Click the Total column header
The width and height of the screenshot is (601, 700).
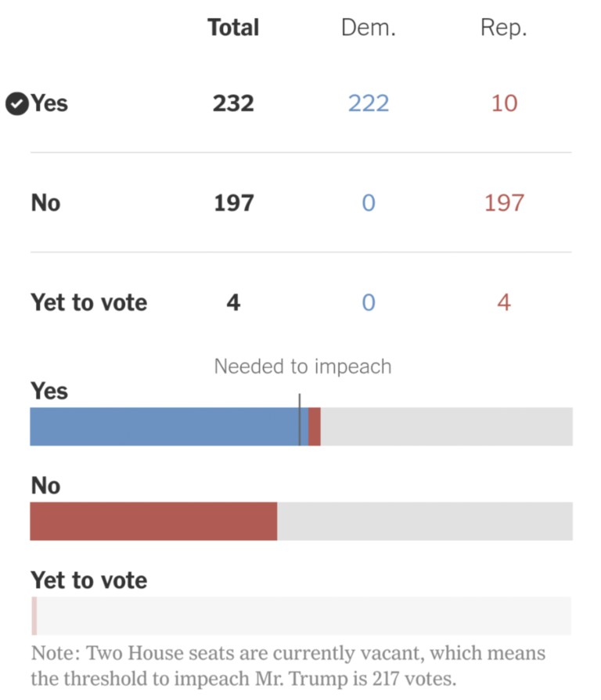pos(233,28)
